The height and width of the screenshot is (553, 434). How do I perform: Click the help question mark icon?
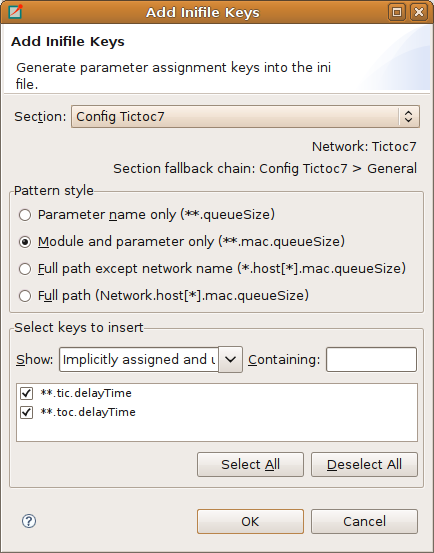(29, 521)
